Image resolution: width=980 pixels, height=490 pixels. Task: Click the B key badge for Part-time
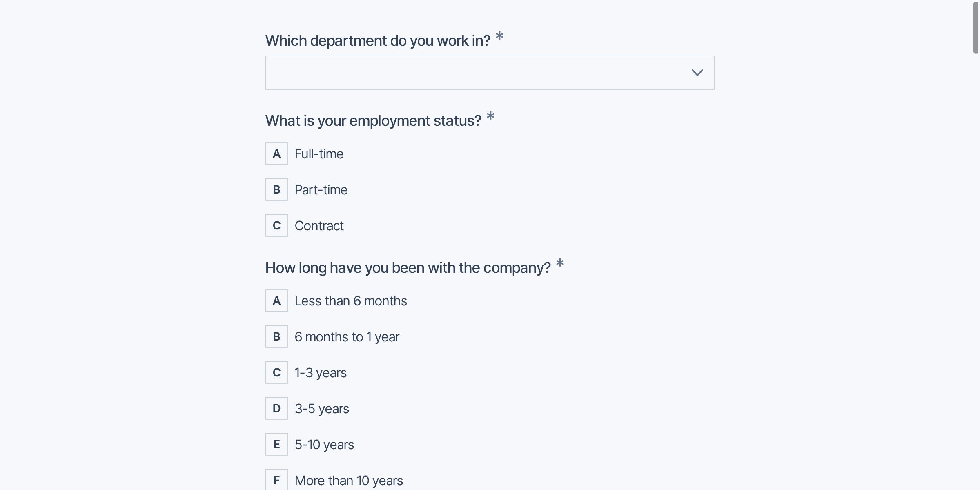click(x=276, y=189)
